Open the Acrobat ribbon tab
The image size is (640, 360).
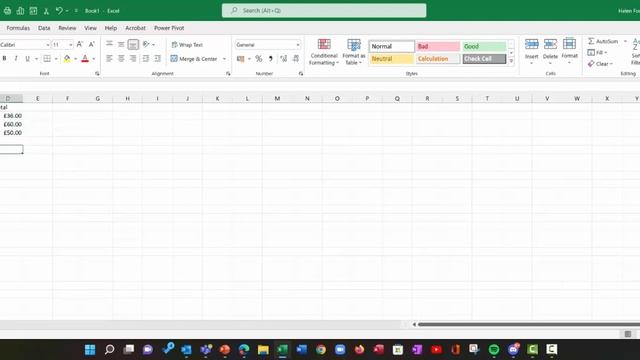point(135,28)
